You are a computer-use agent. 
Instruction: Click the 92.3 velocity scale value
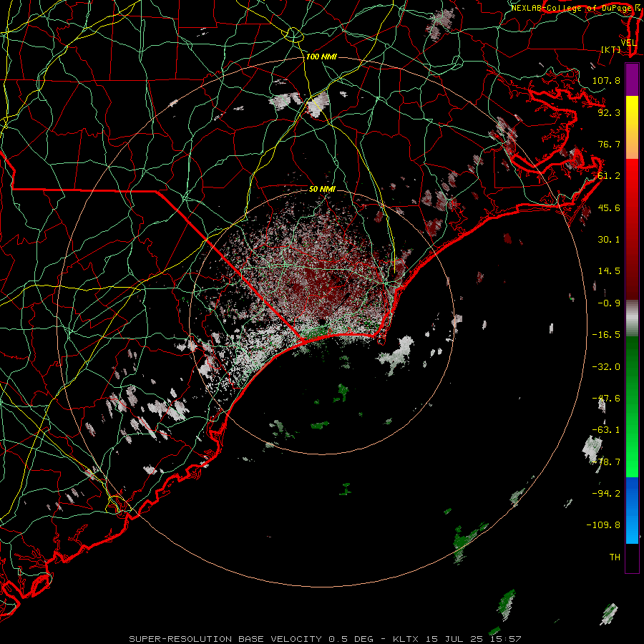coord(609,112)
